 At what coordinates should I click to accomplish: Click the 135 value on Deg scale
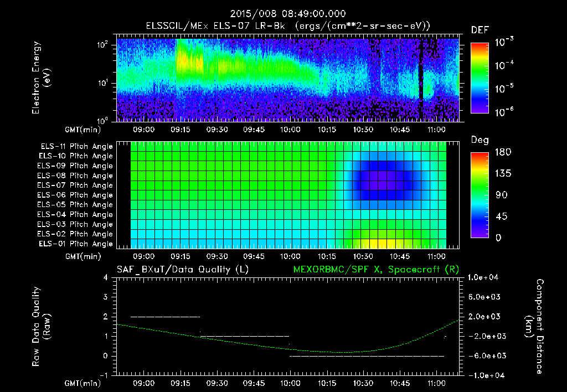click(503, 174)
